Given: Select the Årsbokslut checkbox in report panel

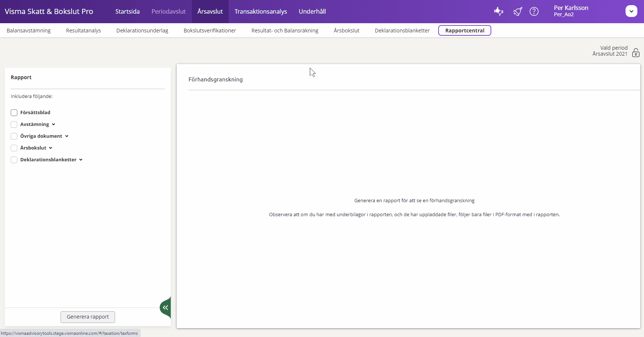Looking at the screenshot, I should coord(14,148).
